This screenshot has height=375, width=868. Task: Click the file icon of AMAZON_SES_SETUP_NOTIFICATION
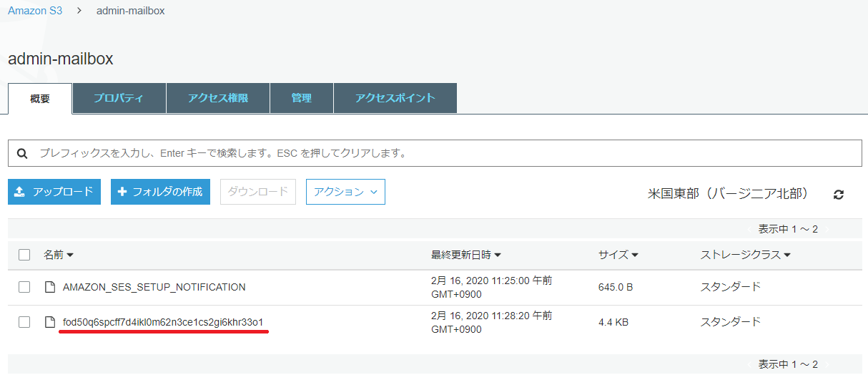coord(50,287)
